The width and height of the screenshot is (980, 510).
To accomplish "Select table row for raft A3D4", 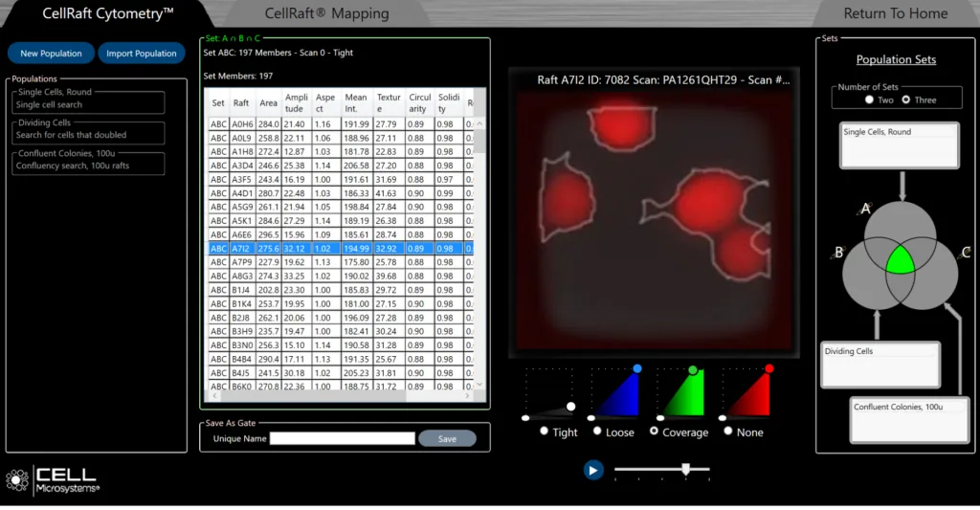I will coord(341,166).
